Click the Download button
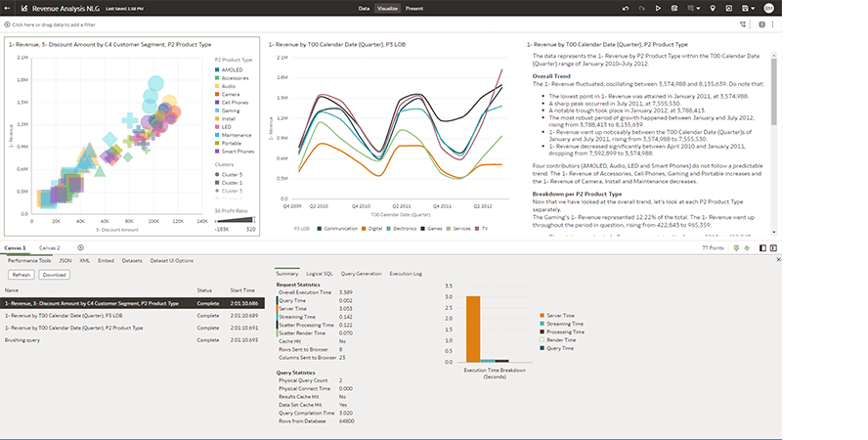Viewport: 868px width, 440px height. coord(54,275)
